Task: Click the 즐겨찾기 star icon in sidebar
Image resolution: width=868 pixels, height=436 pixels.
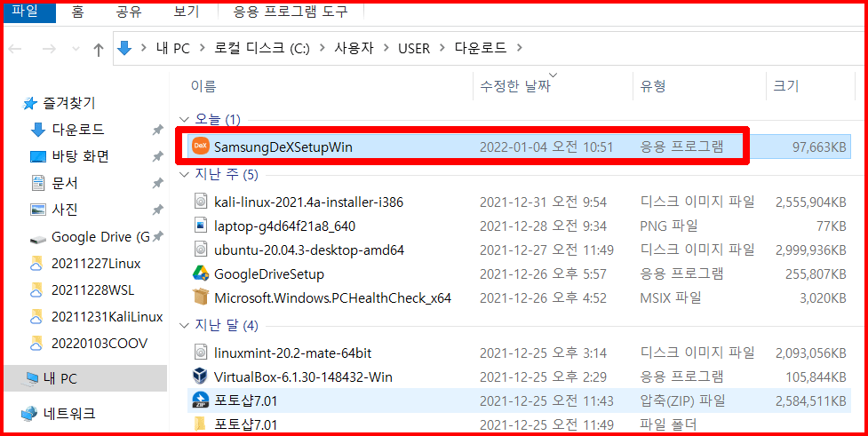Action: click(x=28, y=103)
